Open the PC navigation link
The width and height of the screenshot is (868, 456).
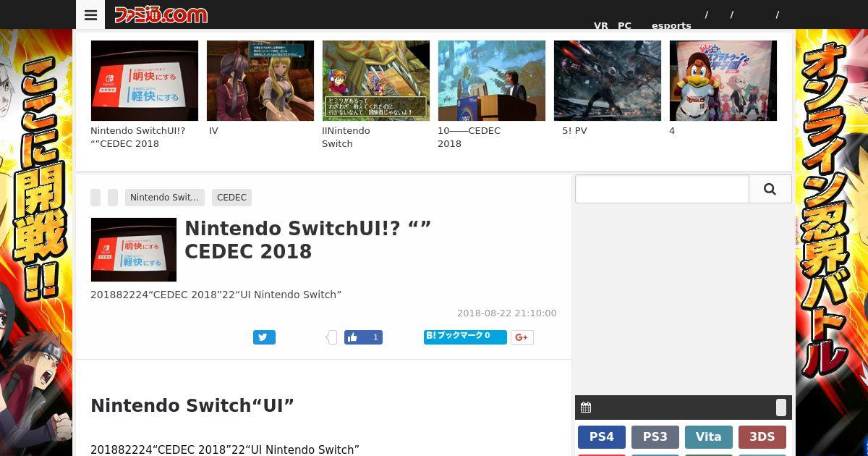pos(624,25)
